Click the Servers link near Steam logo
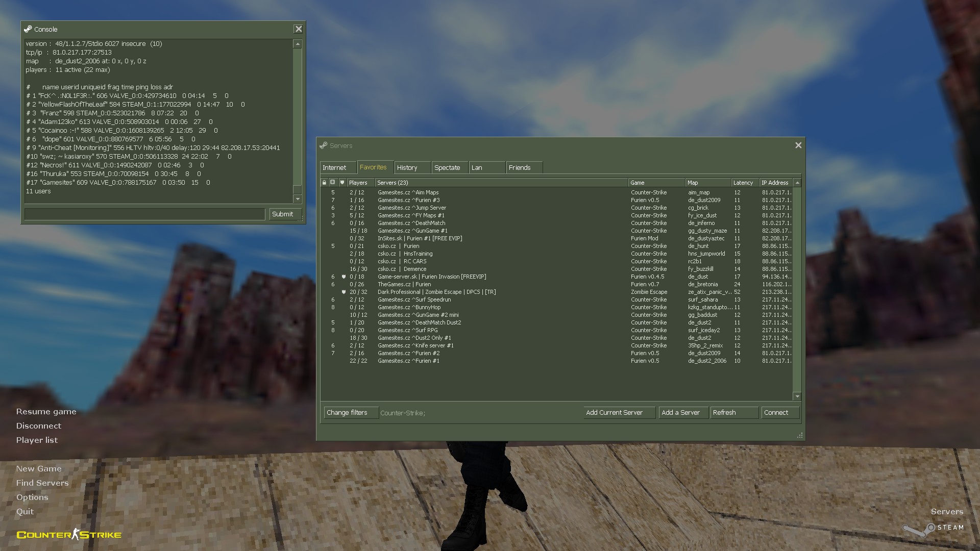980x551 pixels. (947, 511)
